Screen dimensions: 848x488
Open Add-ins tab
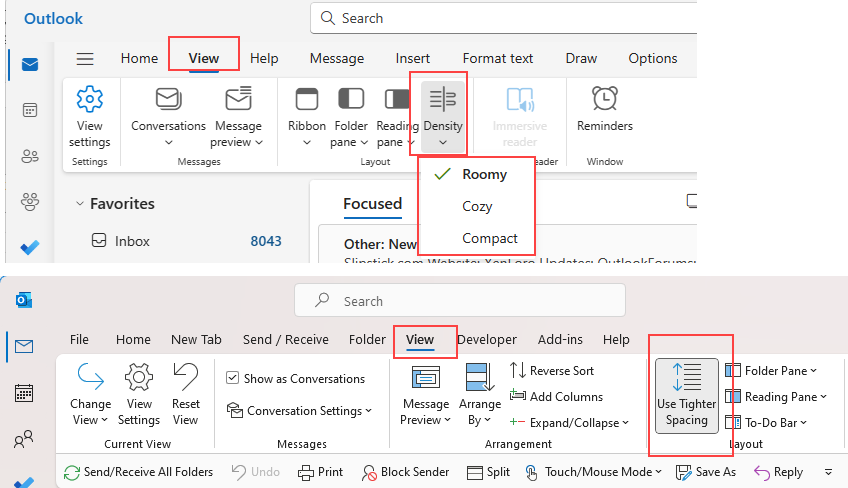560,340
